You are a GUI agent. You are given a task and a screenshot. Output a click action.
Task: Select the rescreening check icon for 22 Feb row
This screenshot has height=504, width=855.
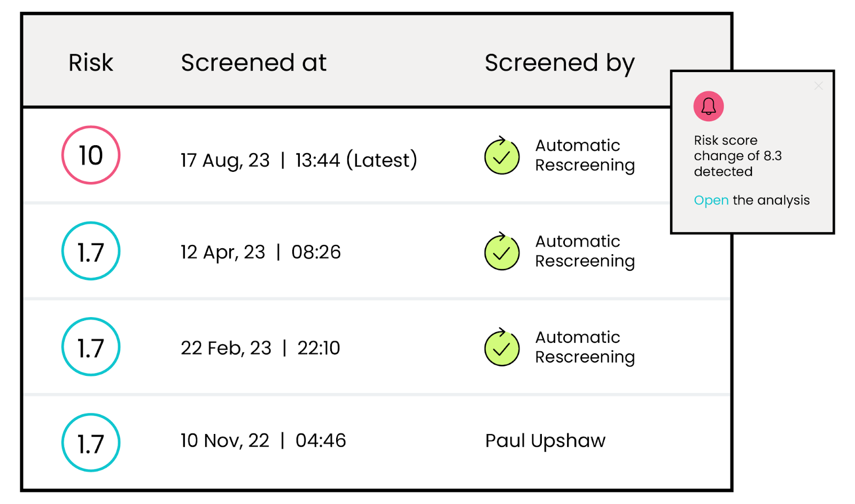pyautogui.click(x=501, y=348)
